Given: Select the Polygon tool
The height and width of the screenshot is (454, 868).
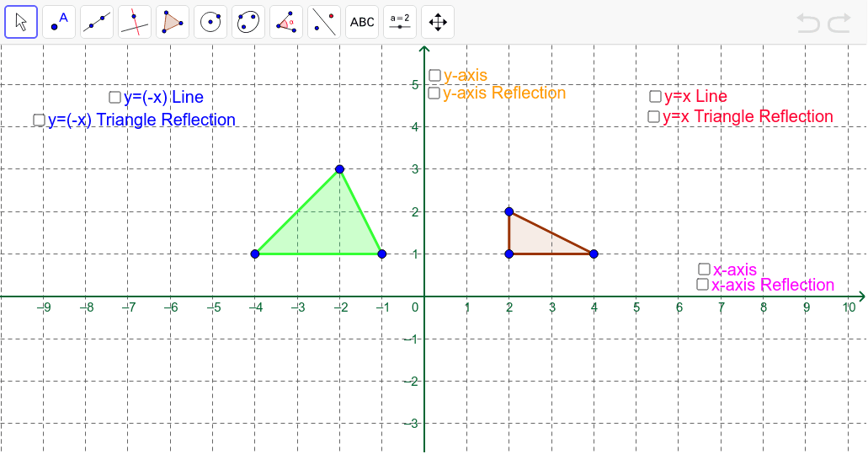Looking at the screenshot, I should coord(173,22).
